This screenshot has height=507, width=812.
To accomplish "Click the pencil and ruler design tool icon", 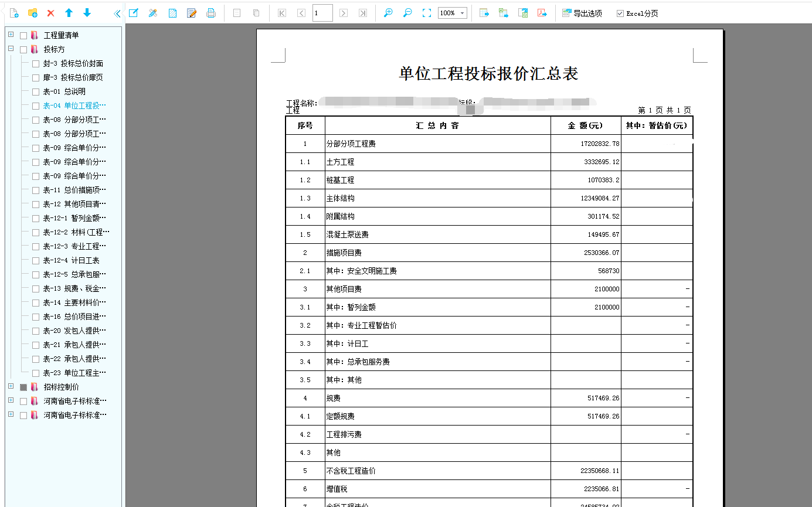I will pyautogui.click(x=153, y=13).
